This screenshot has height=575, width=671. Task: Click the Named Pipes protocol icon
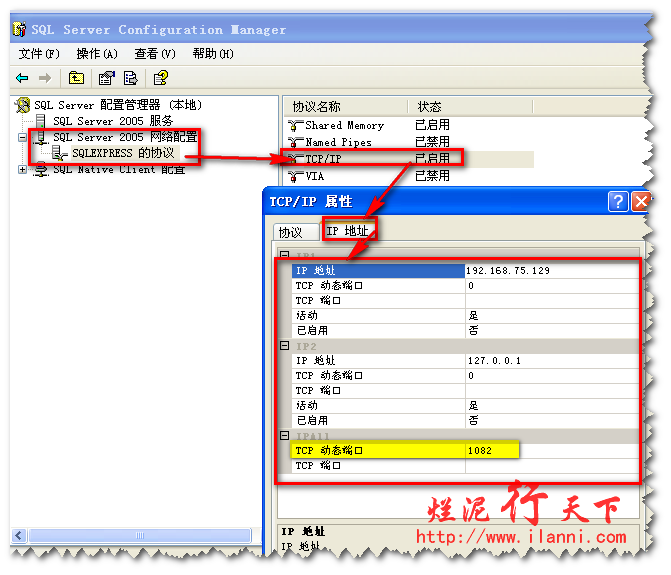pos(295,142)
